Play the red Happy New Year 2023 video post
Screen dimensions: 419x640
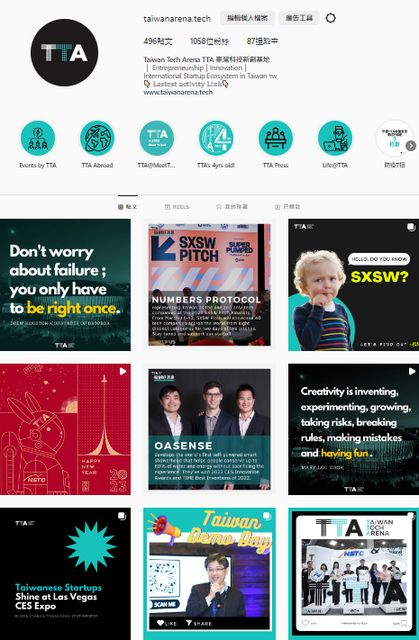point(65,429)
